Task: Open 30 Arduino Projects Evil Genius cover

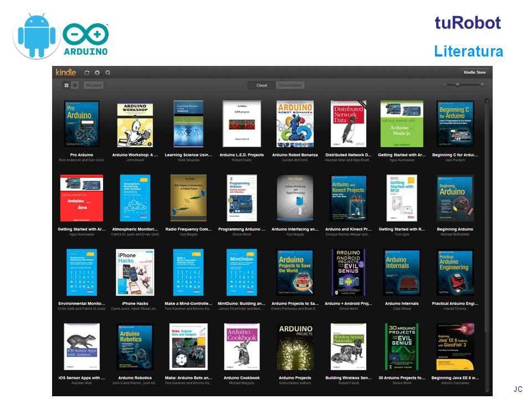Action: (x=402, y=347)
